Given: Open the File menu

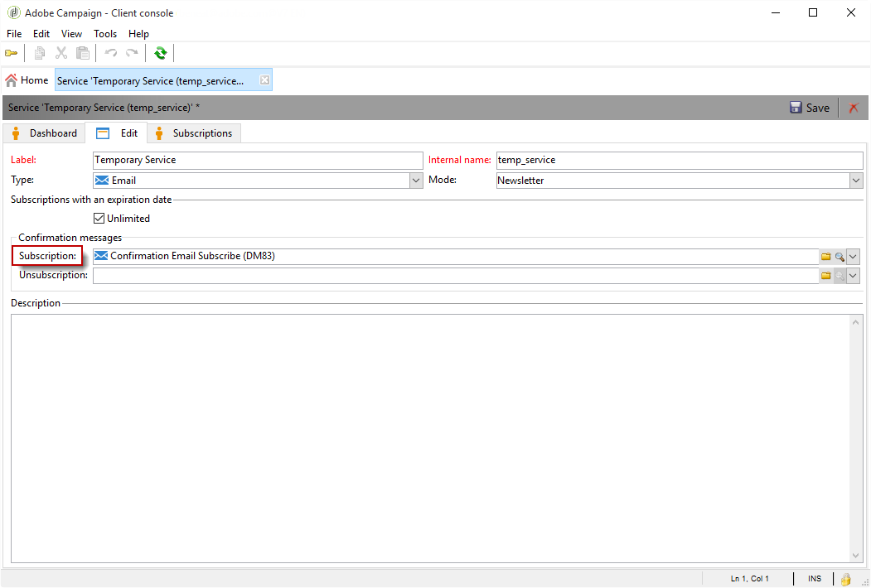Looking at the screenshot, I should (x=14, y=34).
